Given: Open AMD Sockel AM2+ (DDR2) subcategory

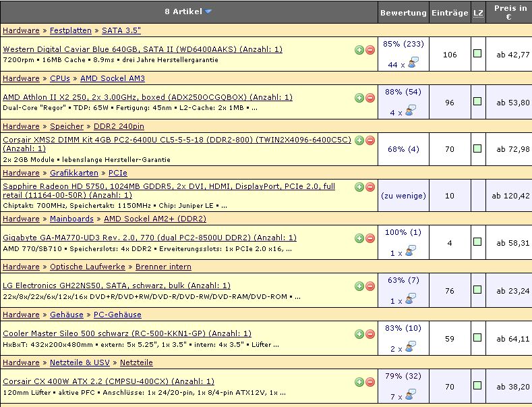Looking at the screenshot, I should (155, 219).
